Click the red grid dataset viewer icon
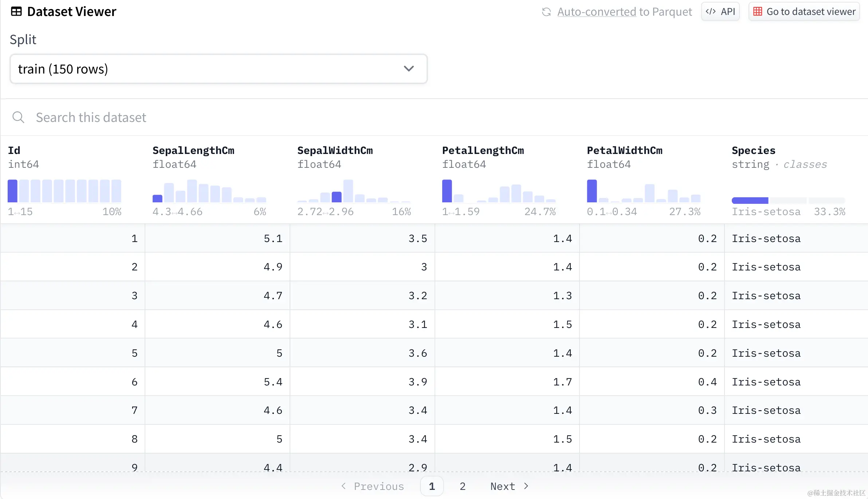The width and height of the screenshot is (868, 499). coord(758,12)
